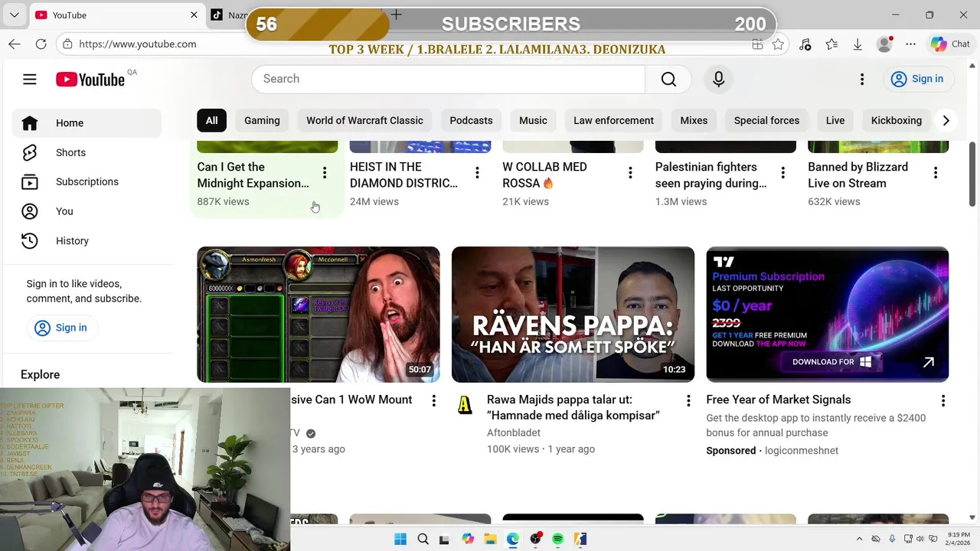Viewport: 980px width, 551px height.
Task: Open the Copilot Chat button
Action: 950,44
